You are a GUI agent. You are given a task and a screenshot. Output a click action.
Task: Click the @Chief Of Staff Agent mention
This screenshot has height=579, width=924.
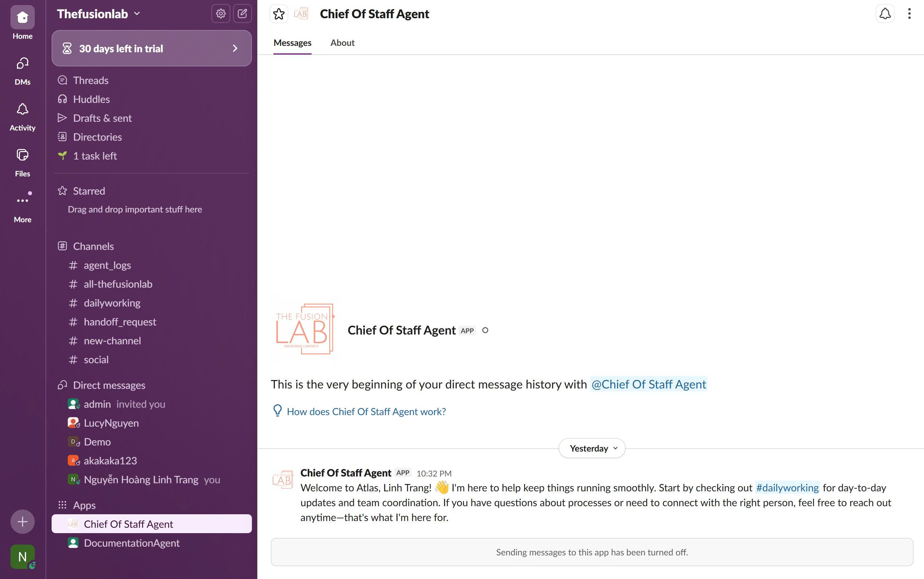pyautogui.click(x=649, y=384)
